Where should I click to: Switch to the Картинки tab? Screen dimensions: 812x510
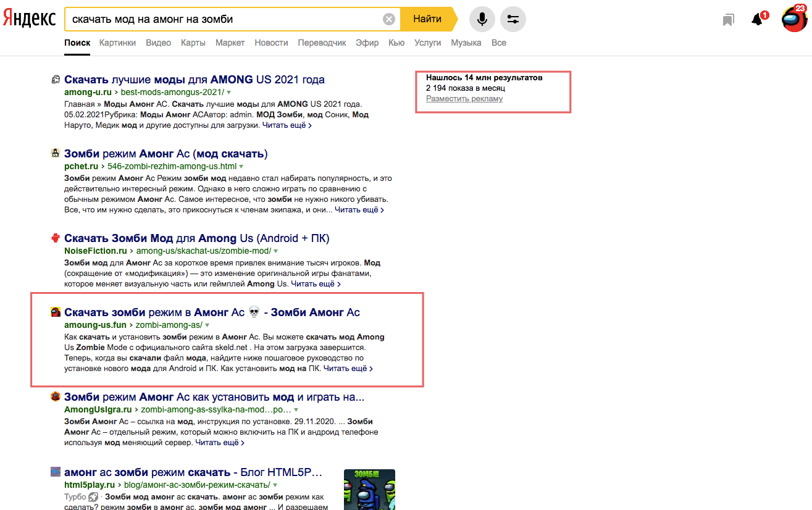[x=117, y=43]
